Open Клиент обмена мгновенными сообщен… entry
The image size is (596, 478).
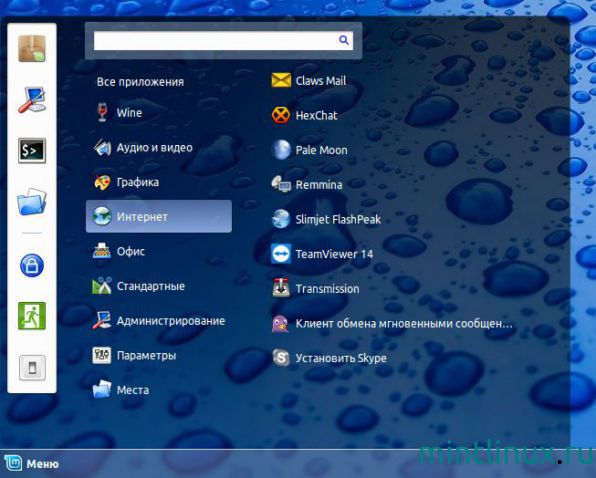click(x=404, y=323)
